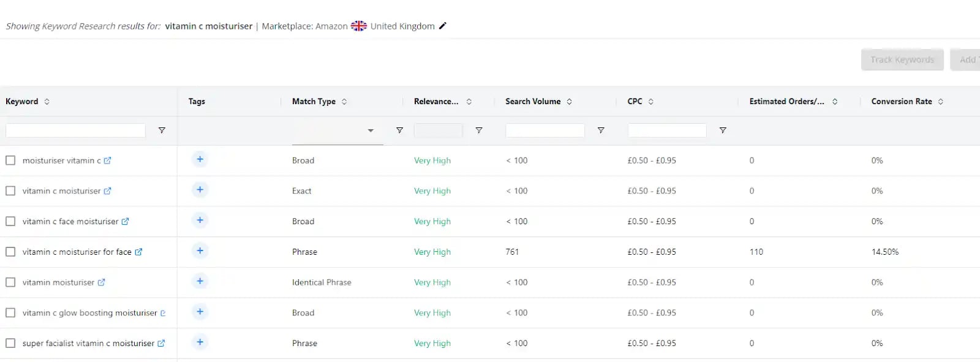Click the 'Exact' match type cell
This screenshot has width=980, height=362.
[x=302, y=191]
